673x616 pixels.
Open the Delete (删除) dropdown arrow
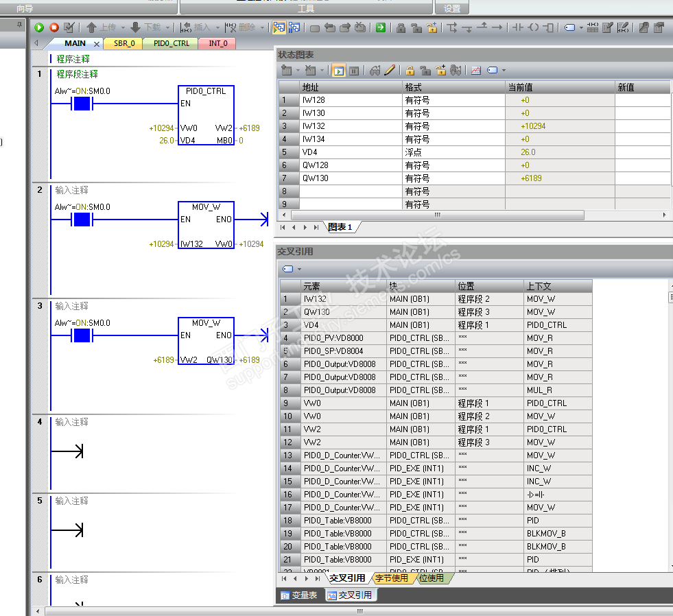tap(263, 27)
